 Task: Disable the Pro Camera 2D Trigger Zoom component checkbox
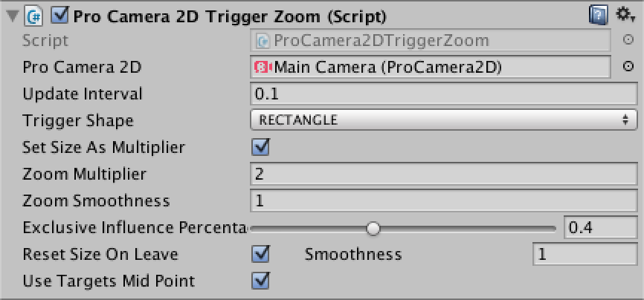pyautogui.click(x=60, y=16)
